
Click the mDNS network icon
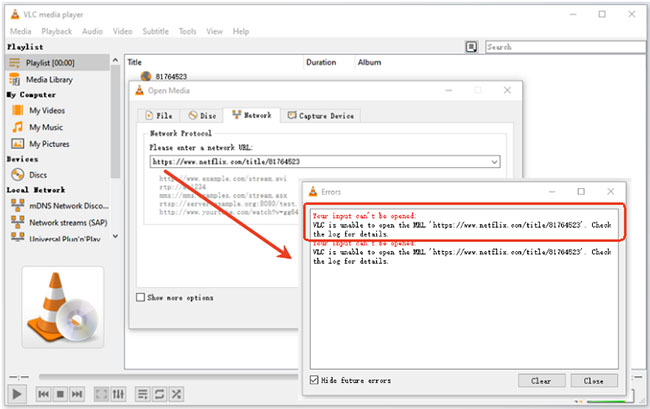[x=17, y=205]
